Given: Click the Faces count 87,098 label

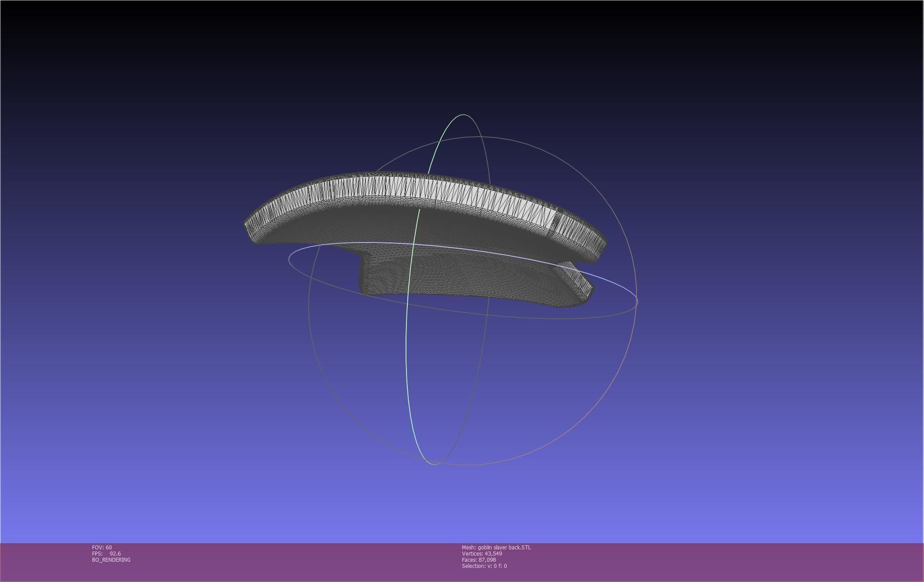Looking at the screenshot, I should coord(479,560).
